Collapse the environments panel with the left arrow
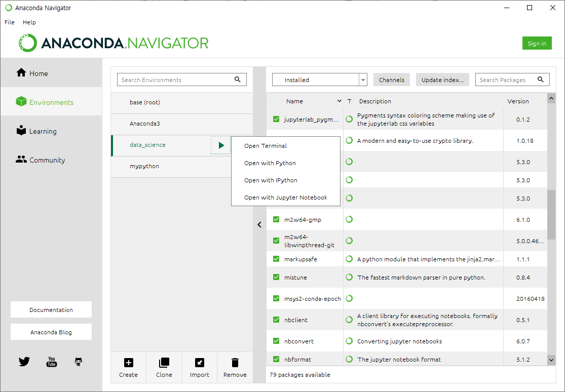Screen dimensions: 565x392 click(259, 224)
